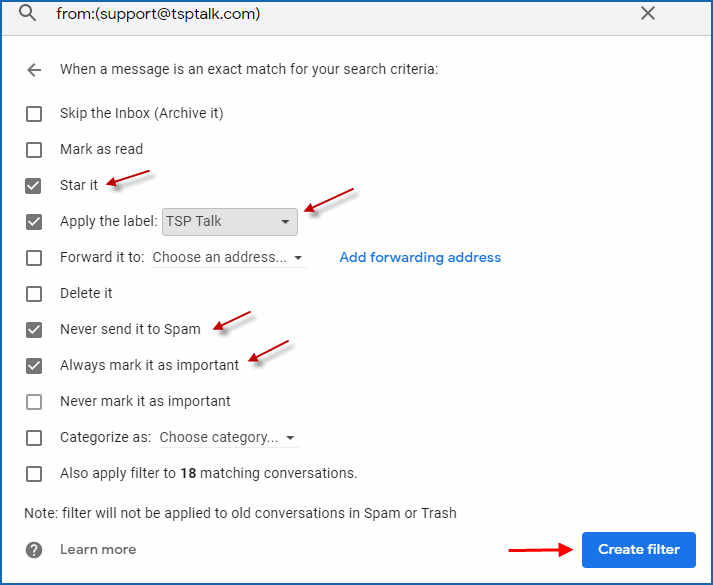The image size is (713, 585).
Task: Expand the Choose an address dropdown
Action: tap(228, 257)
